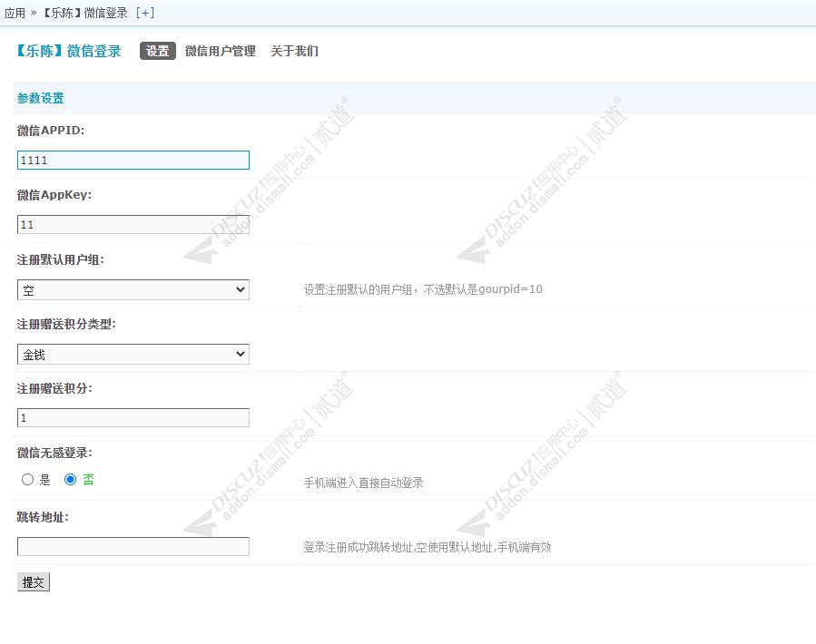Open the 注册赠送积分类型 dropdown

click(133, 355)
